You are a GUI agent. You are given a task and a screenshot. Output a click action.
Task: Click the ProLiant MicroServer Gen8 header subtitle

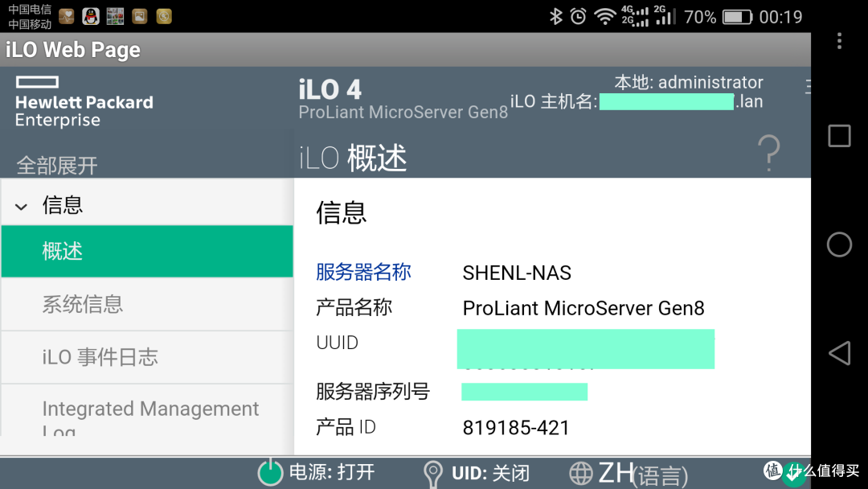click(x=403, y=113)
